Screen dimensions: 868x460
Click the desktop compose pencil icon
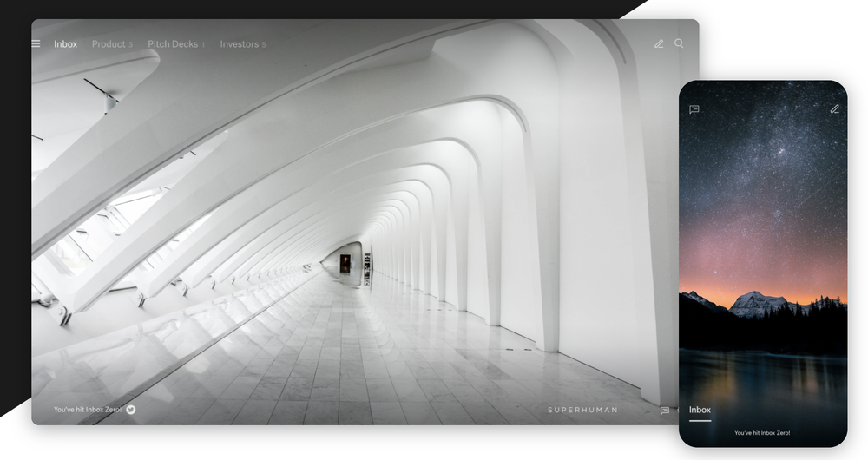pos(659,43)
